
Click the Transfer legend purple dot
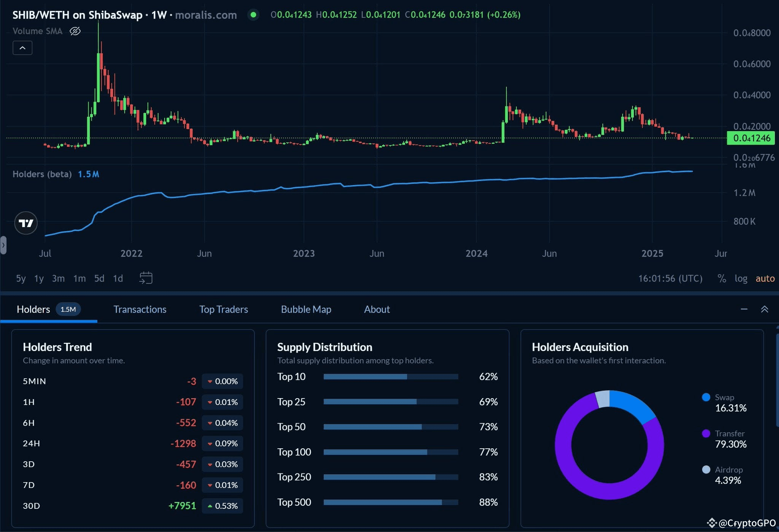(706, 433)
